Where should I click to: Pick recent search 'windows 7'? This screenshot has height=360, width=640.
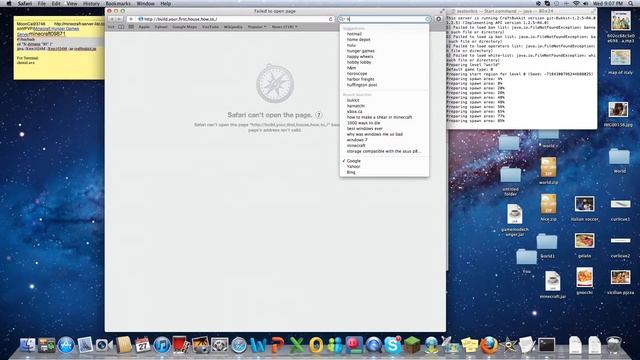pyautogui.click(x=357, y=140)
